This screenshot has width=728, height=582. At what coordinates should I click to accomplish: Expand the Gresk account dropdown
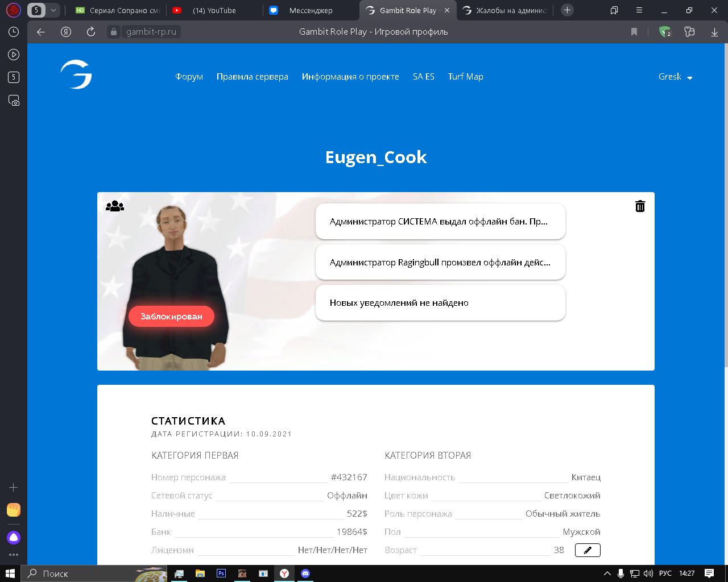(675, 77)
